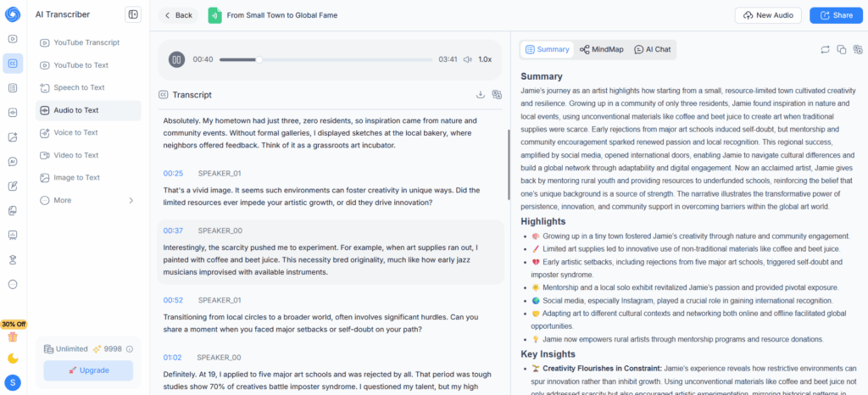Open the video tool icon in the left rail
The height and width of the screenshot is (395, 868).
[13, 39]
